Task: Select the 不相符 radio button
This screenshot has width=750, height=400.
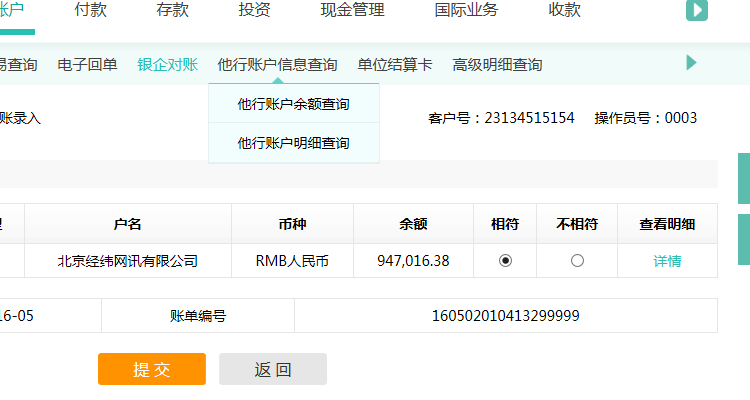Action: [577, 261]
